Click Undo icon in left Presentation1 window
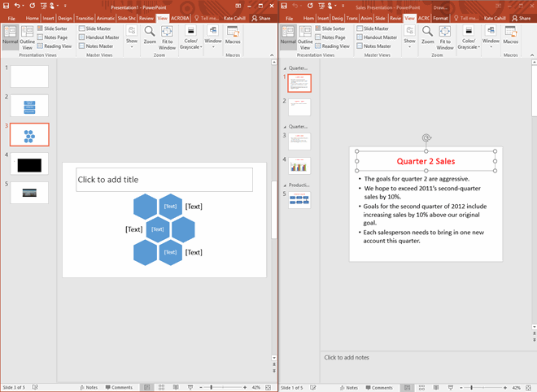537x392 pixels. pos(17,6)
